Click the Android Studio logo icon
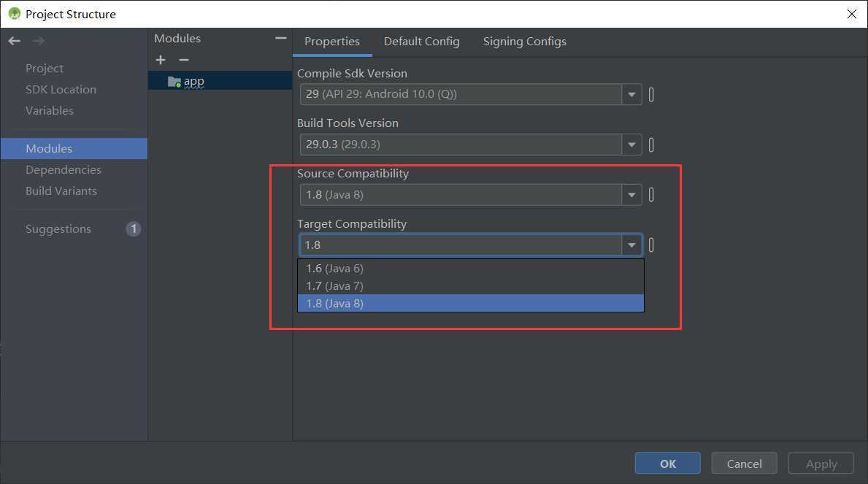Screen dimensions: 868x484 pos(15,14)
